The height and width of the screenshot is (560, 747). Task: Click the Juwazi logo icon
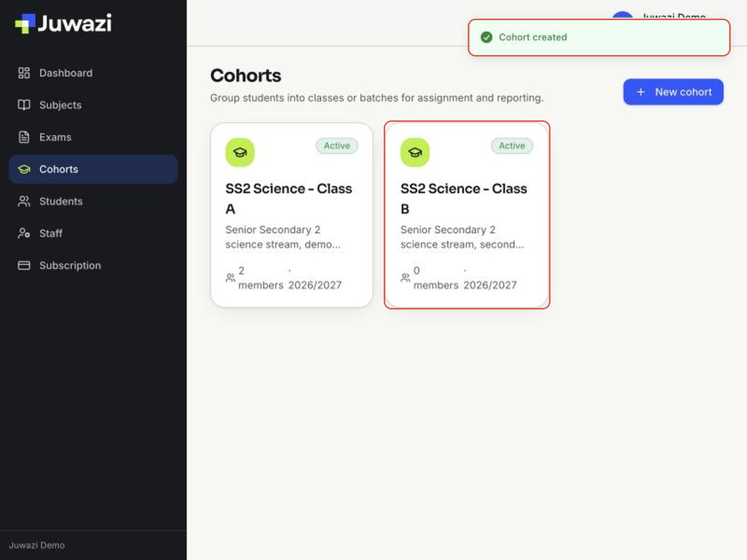[25, 23]
